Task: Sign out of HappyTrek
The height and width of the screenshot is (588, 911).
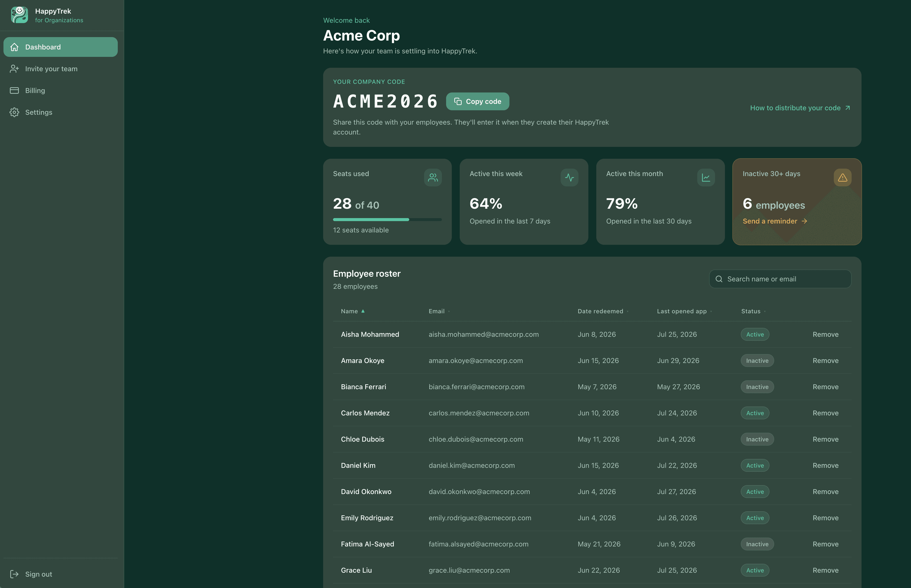Action: 61,574
